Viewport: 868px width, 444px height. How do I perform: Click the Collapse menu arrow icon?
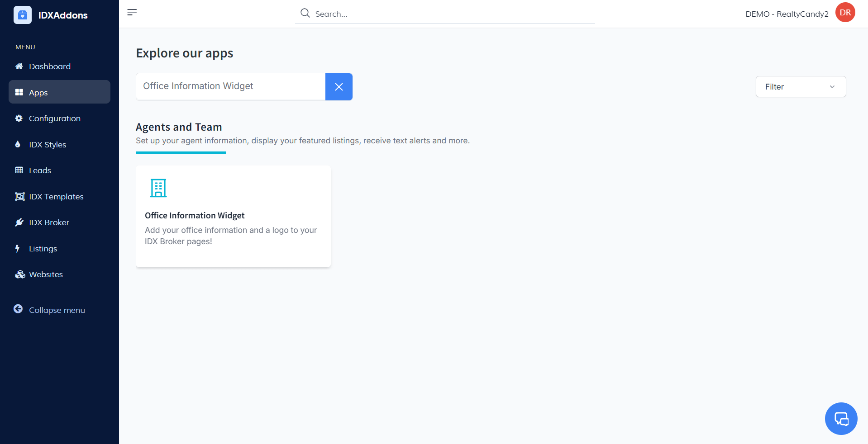[x=18, y=309]
